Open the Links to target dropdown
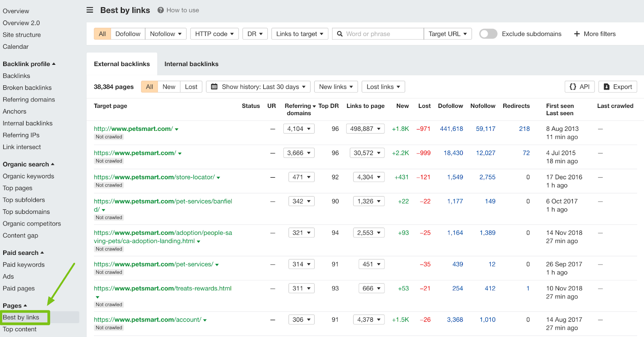 [300, 34]
